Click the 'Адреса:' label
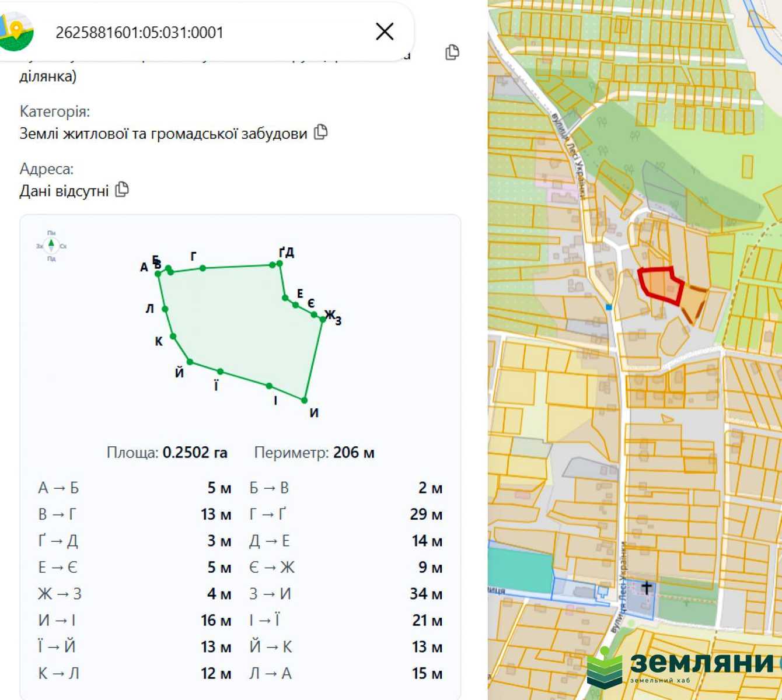Screen dimensions: 782x700 coord(47,169)
